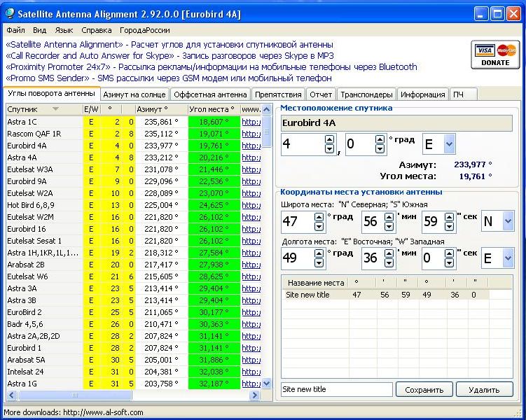
Task: Open the ПЧ tab
Action: 463,94
